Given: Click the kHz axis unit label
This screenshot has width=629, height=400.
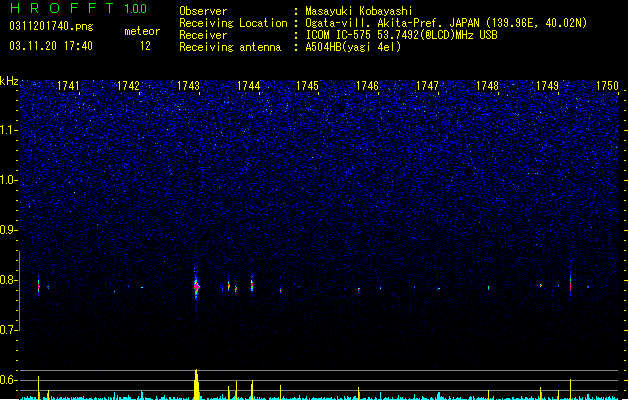Looking at the screenshot, I should coord(9,81).
